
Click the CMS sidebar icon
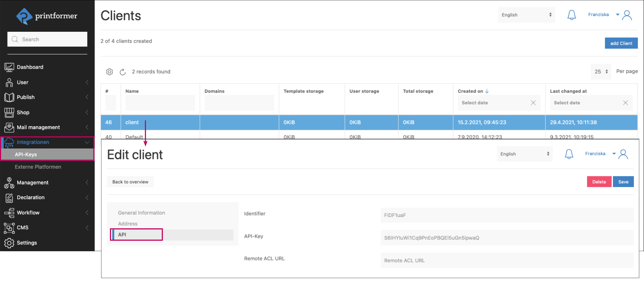9,228
